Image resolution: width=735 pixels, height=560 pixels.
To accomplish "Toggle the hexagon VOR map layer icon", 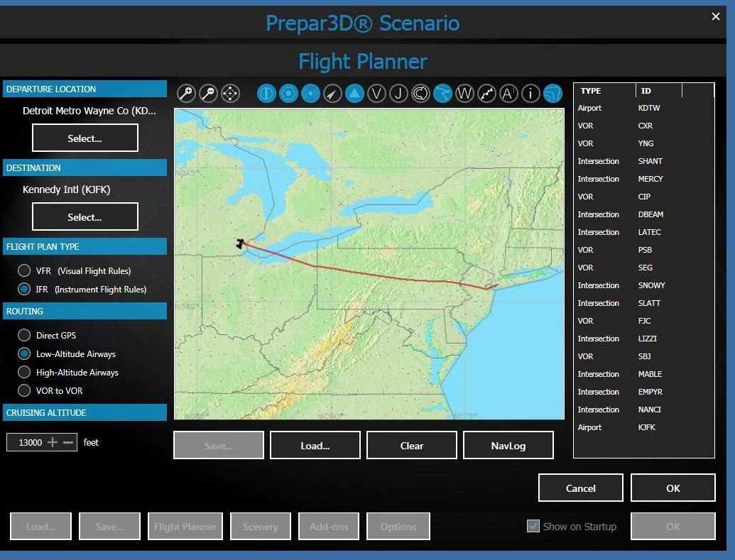I will pos(288,94).
